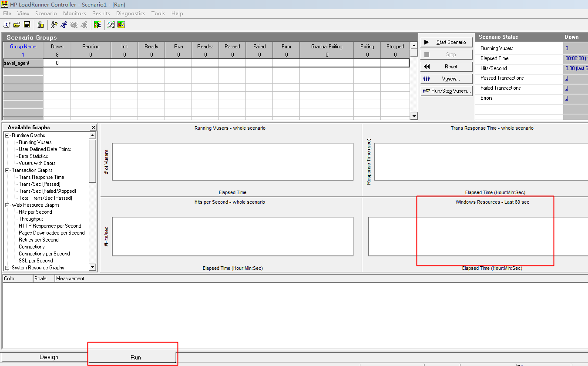Select the travel_agent group row

(x=206, y=63)
